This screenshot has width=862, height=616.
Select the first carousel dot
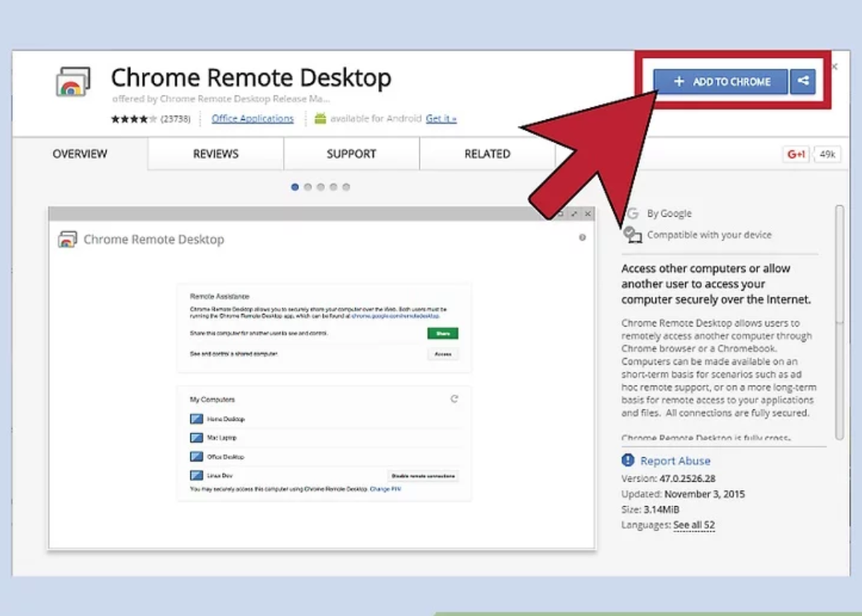coord(295,187)
